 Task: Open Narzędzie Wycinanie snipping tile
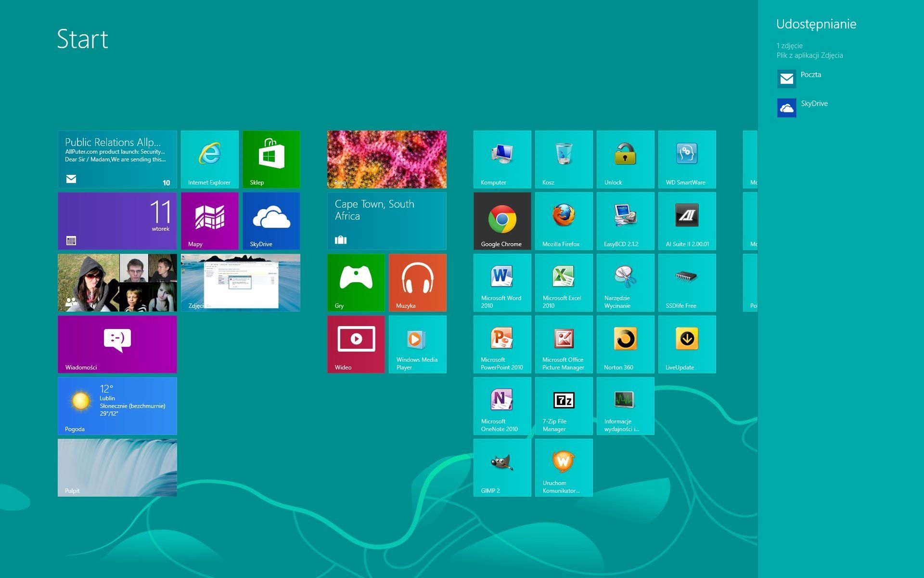(626, 283)
